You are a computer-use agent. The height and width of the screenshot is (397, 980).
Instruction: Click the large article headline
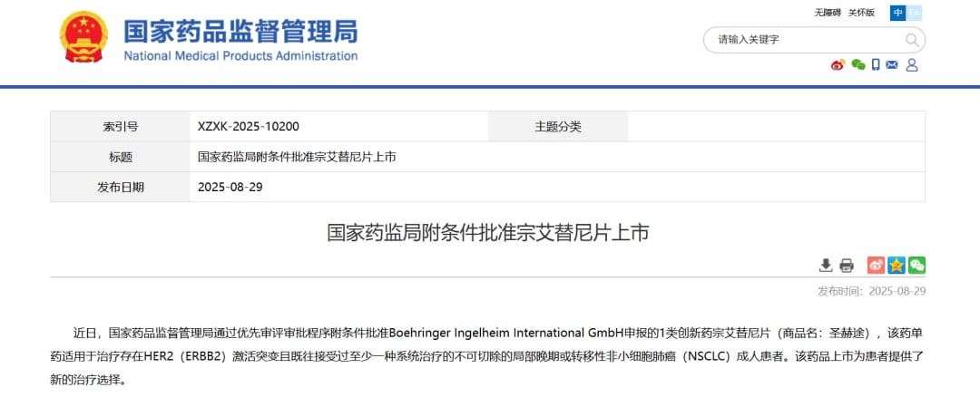488,233
